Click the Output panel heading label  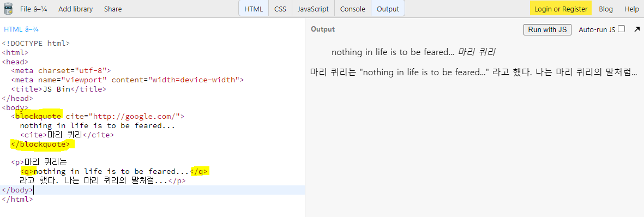point(323,29)
